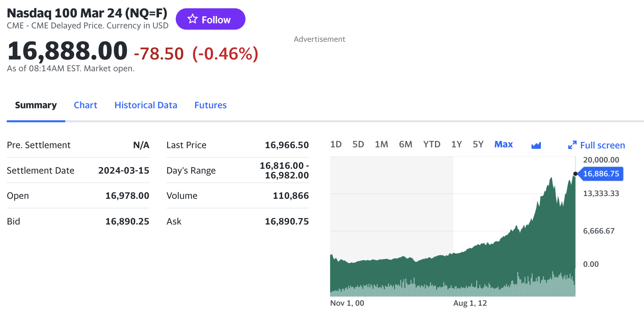Click the Ask value 16,890.75

[287, 221]
